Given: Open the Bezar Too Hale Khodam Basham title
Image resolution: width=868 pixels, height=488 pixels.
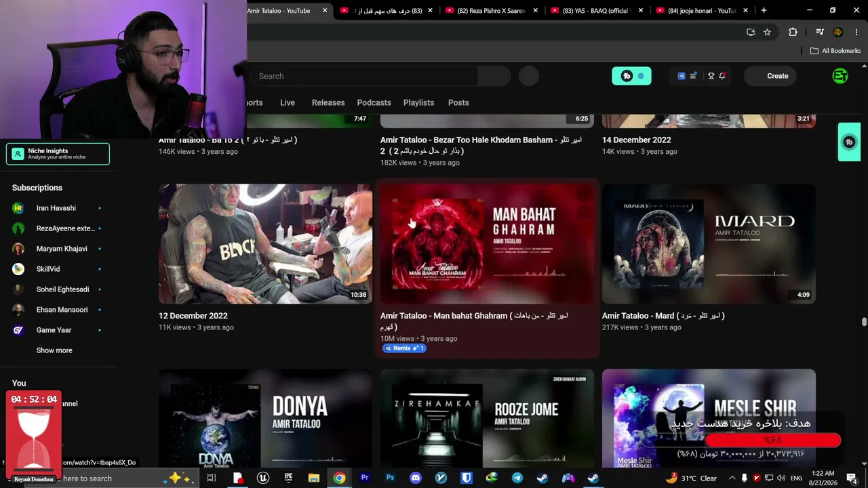Looking at the screenshot, I should pyautogui.click(x=481, y=145).
